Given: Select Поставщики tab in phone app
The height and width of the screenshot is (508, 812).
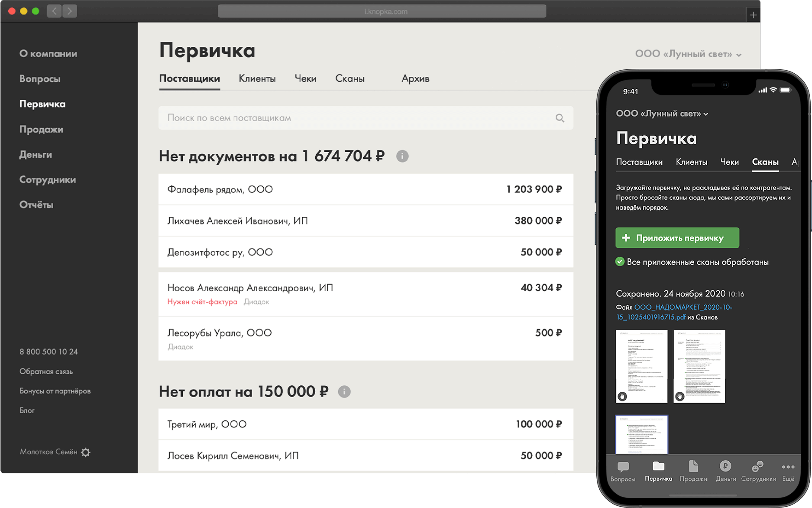Looking at the screenshot, I should click(x=639, y=162).
